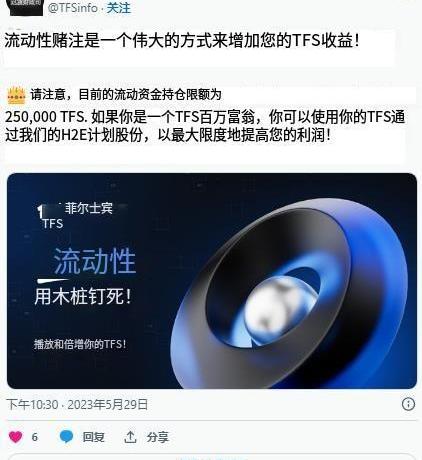The width and height of the screenshot is (422, 460).
Task: Click the tweet text mentioning 250,000 TFS
Action: click(x=205, y=126)
